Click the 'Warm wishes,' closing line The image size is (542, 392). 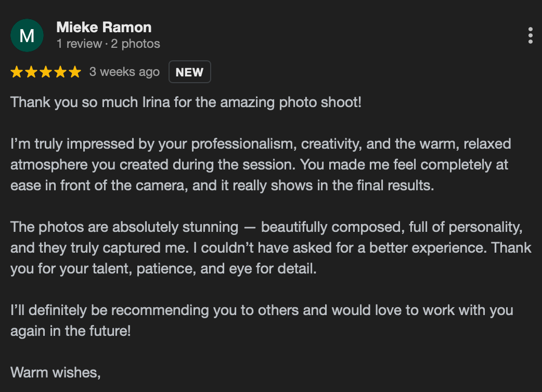(56, 373)
